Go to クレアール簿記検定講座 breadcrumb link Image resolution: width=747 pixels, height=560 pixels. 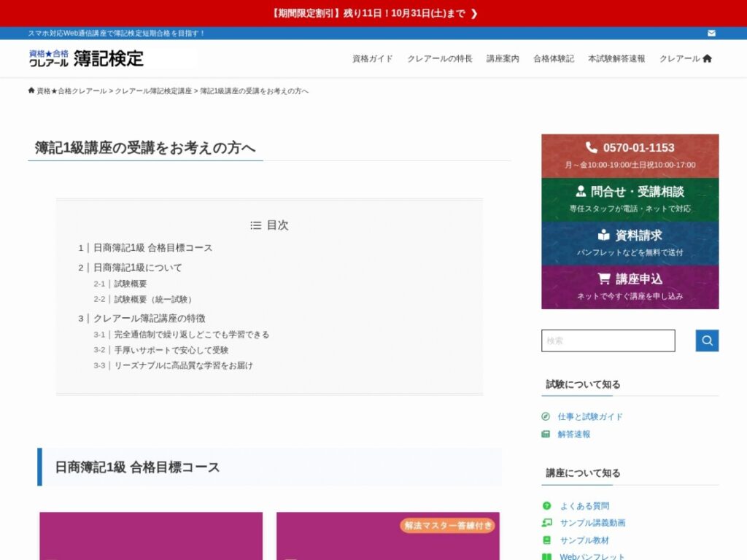click(x=153, y=91)
